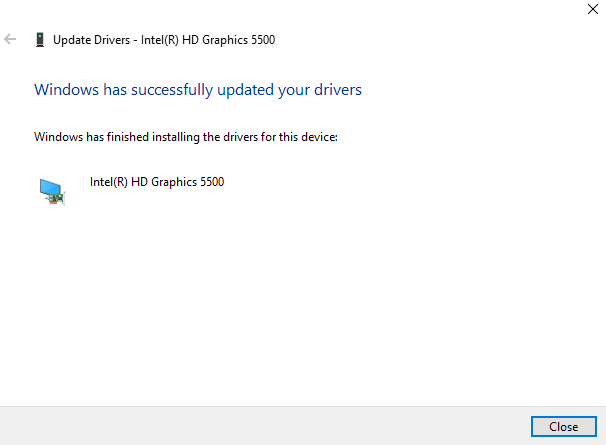Click the word "drivers" ending the blue heading
Screen dimensions: 606x445
(338, 89)
